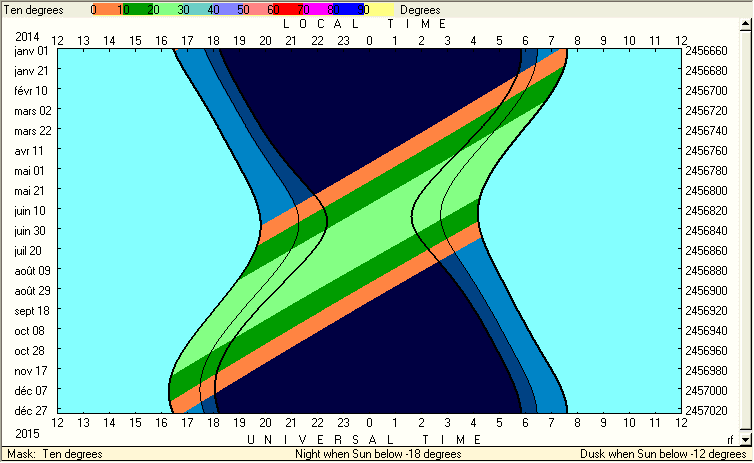Click the 'Degrees' legend unit label
The height and width of the screenshot is (463, 754).
coord(420,10)
